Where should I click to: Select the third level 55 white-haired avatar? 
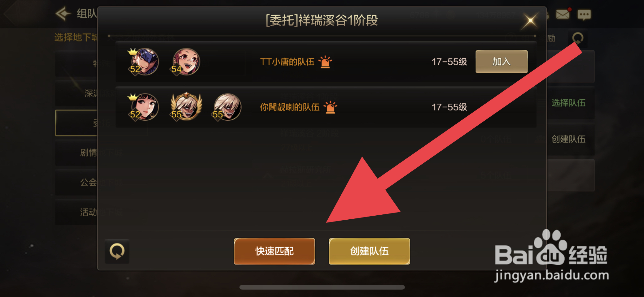[227, 107]
